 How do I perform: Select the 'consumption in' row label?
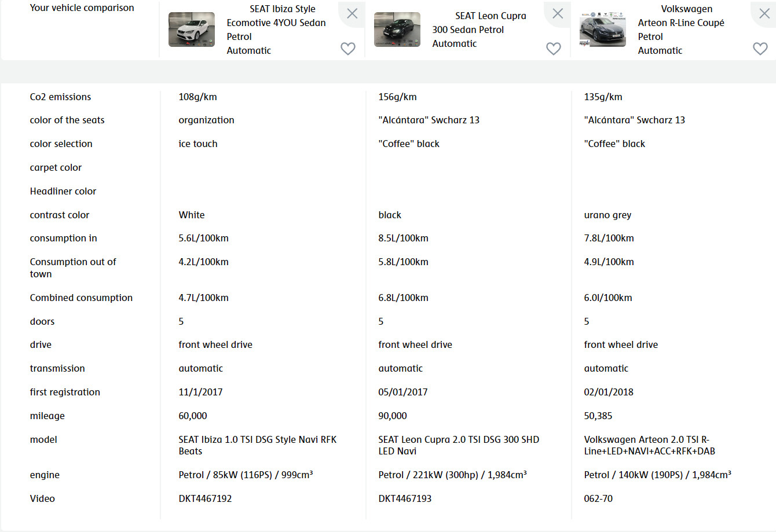click(x=63, y=239)
